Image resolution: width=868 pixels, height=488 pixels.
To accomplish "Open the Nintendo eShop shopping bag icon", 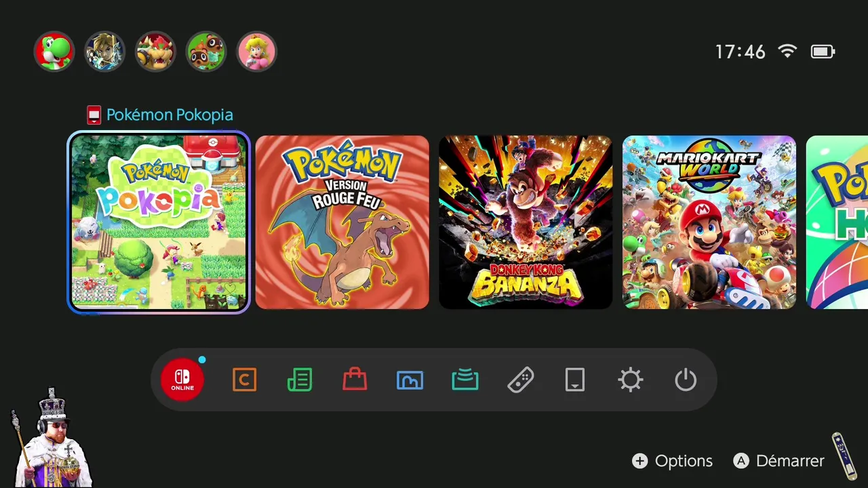I will coord(355,380).
